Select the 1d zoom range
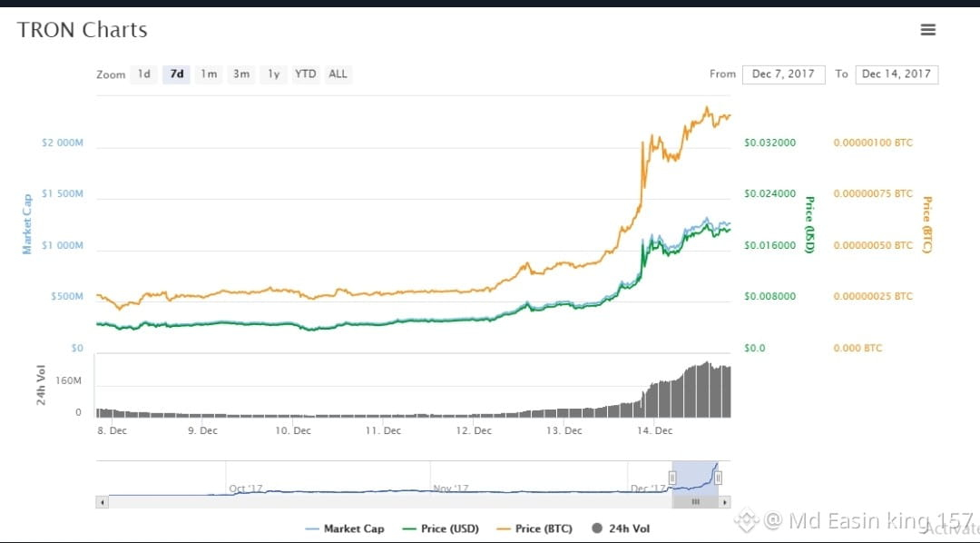Image resolution: width=980 pixels, height=543 pixels. 143,74
